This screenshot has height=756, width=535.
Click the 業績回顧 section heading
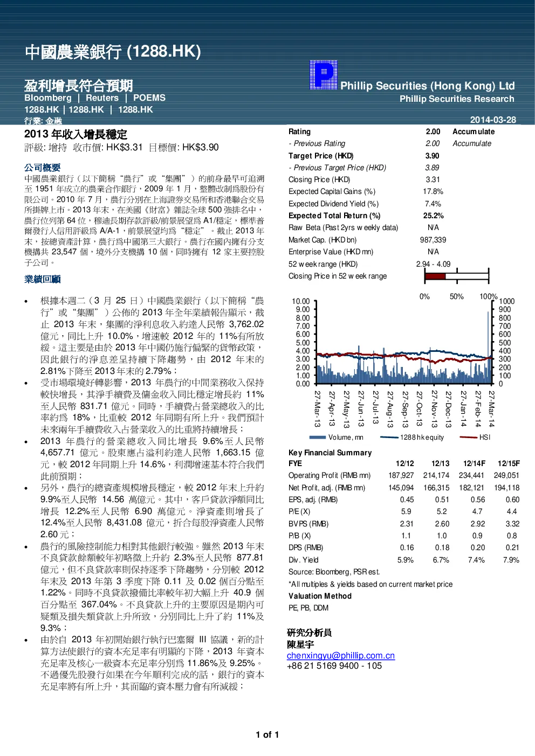click(x=43, y=279)
